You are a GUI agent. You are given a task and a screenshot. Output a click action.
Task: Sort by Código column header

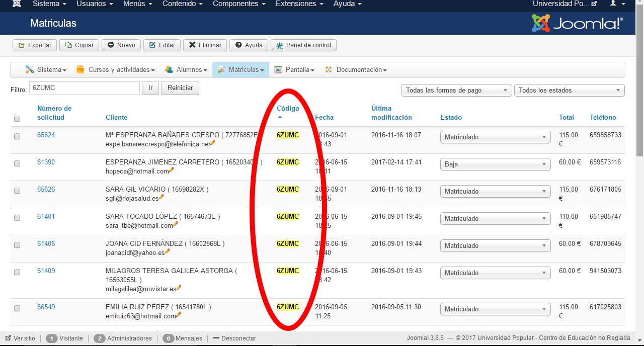pyautogui.click(x=288, y=108)
